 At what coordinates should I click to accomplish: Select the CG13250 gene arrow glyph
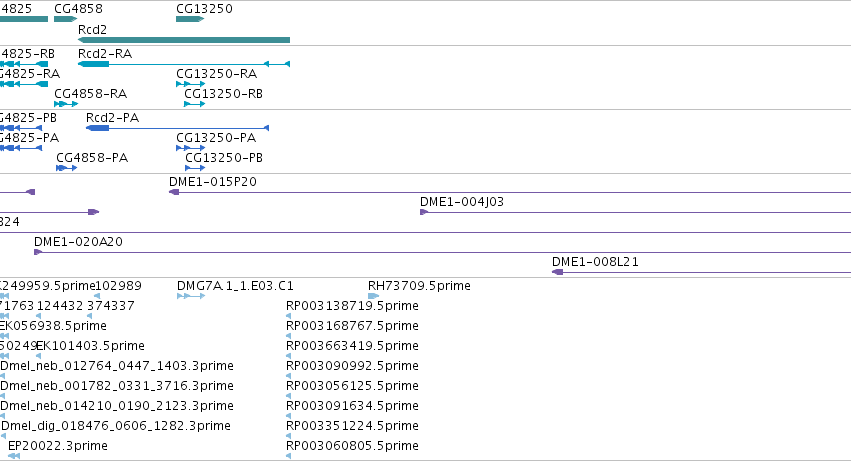(x=190, y=19)
